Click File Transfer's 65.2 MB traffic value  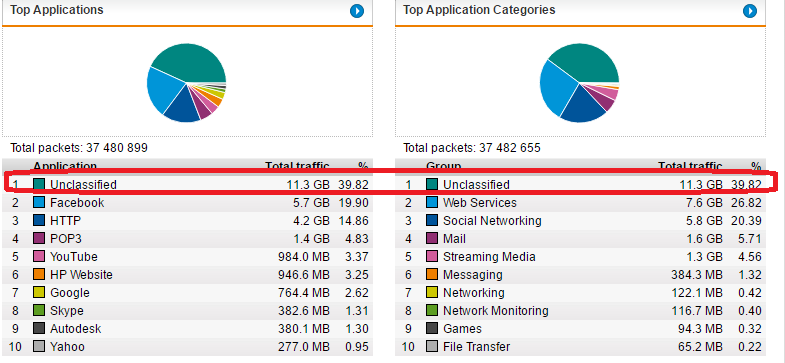(x=700, y=347)
